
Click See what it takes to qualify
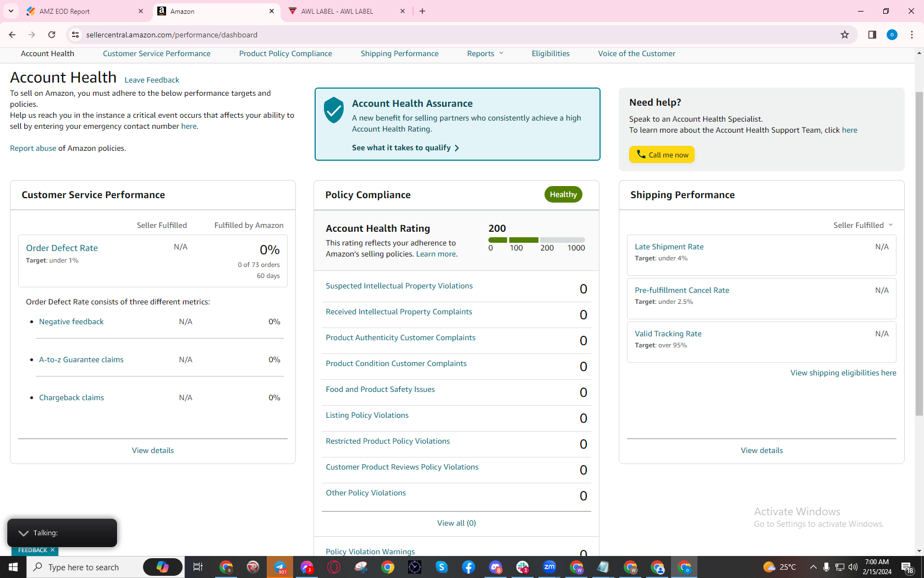point(405,148)
